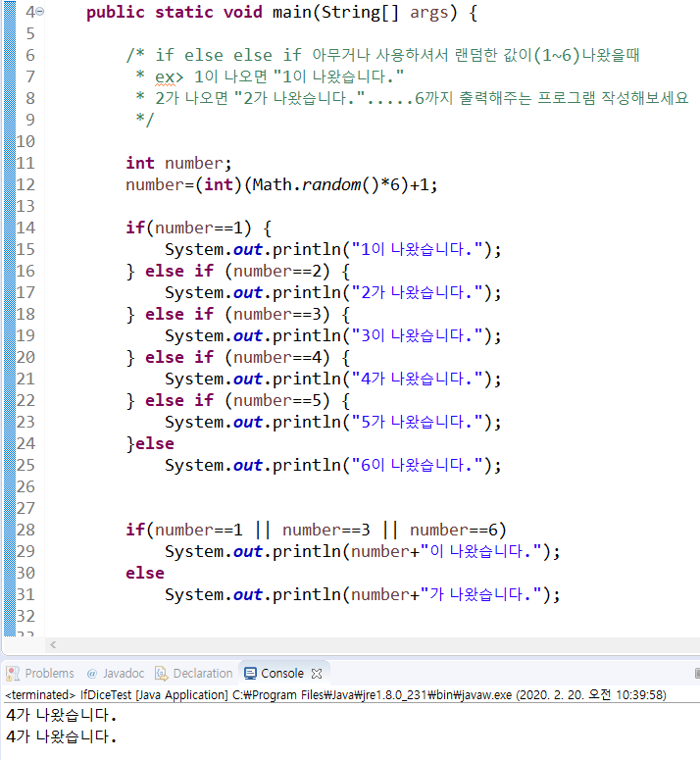Image resolution: width=700 pixels, height=760 pixels.
Task: Click the 'public static void main' method signature
Action: coord(281,12)
